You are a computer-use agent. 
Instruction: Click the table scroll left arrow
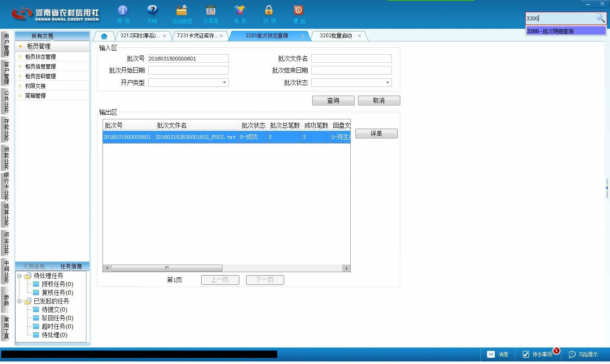click(x=107, y=268)
